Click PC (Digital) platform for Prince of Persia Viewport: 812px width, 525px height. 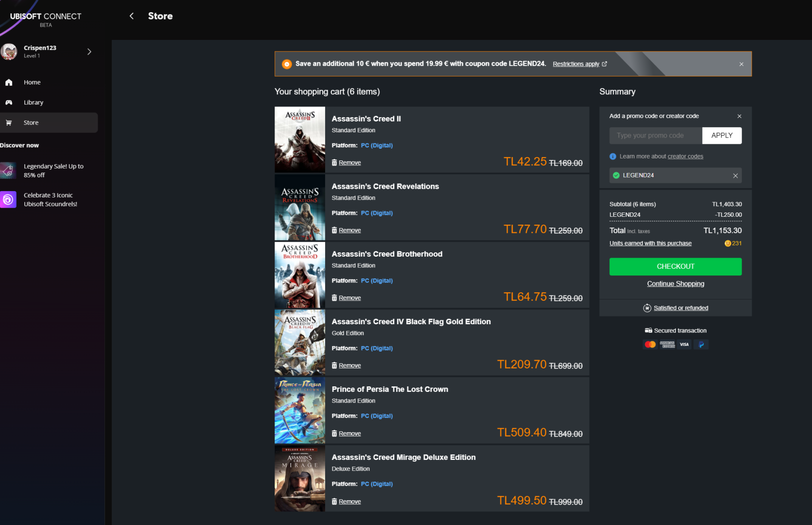377,416
